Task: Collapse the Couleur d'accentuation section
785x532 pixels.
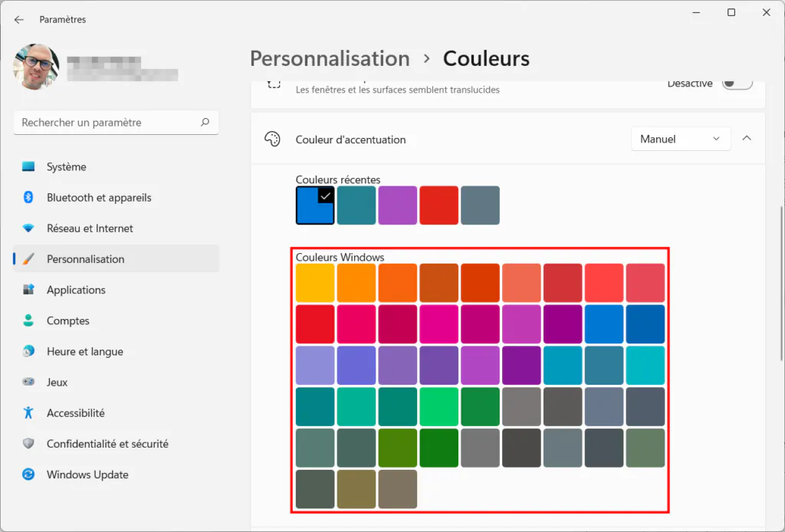Action: (747, 138)
